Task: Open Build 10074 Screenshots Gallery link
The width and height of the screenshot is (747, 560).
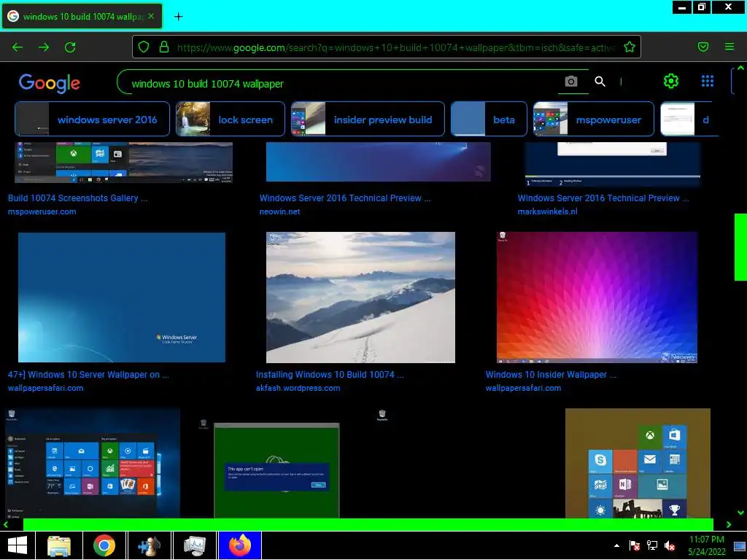Action: pyautogui.click(x=77, y=198)
